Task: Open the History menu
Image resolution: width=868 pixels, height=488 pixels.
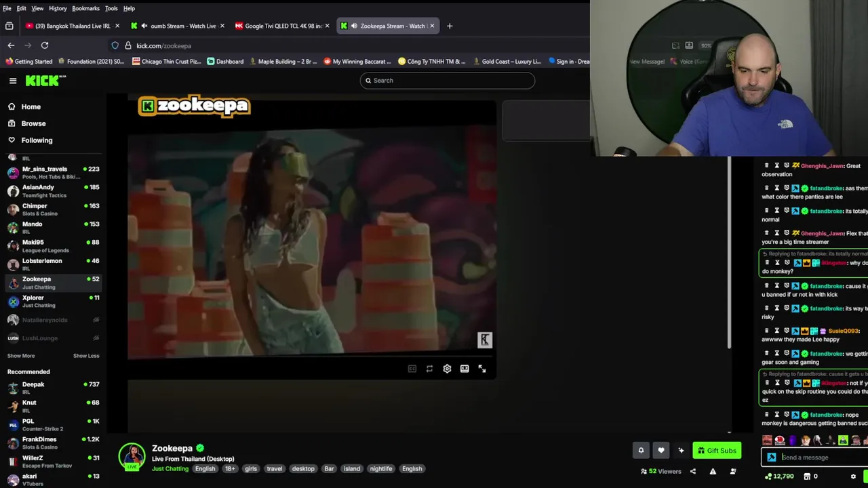Action: coord(58,8)
